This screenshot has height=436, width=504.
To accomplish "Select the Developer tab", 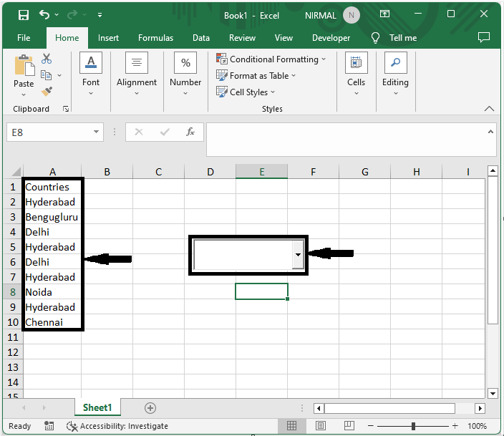I will point(331,38).
